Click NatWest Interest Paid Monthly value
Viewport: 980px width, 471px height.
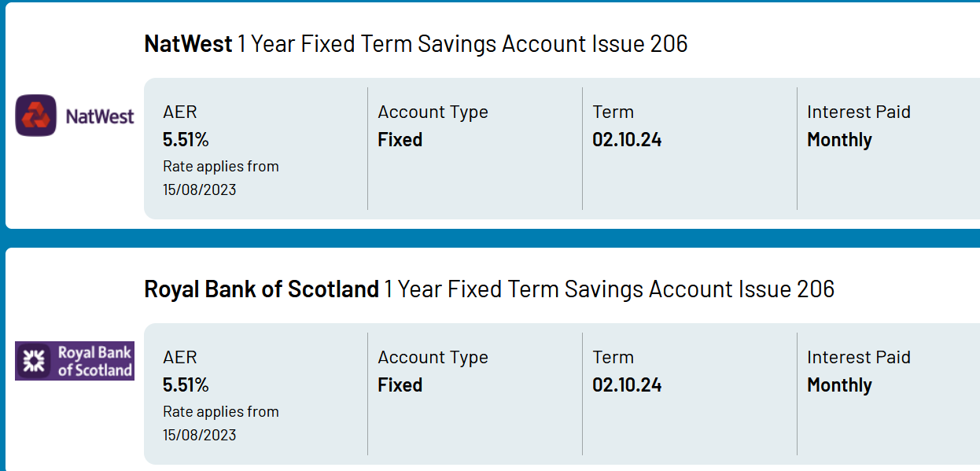[x=839, y=141]
